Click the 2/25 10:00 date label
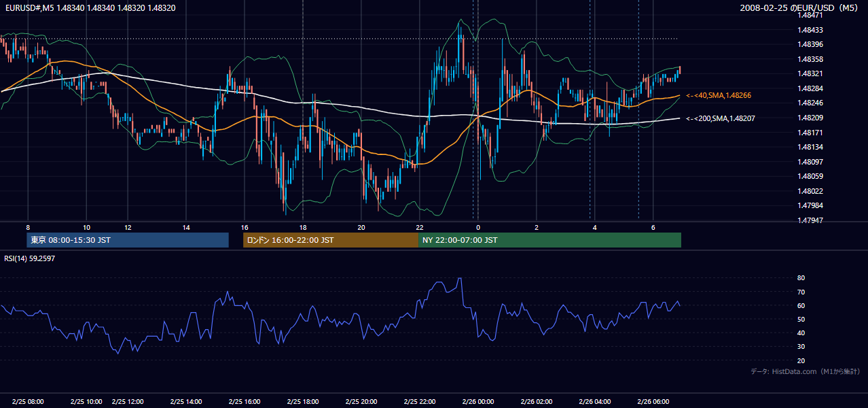Screen dimensions: 868x408 86,401
